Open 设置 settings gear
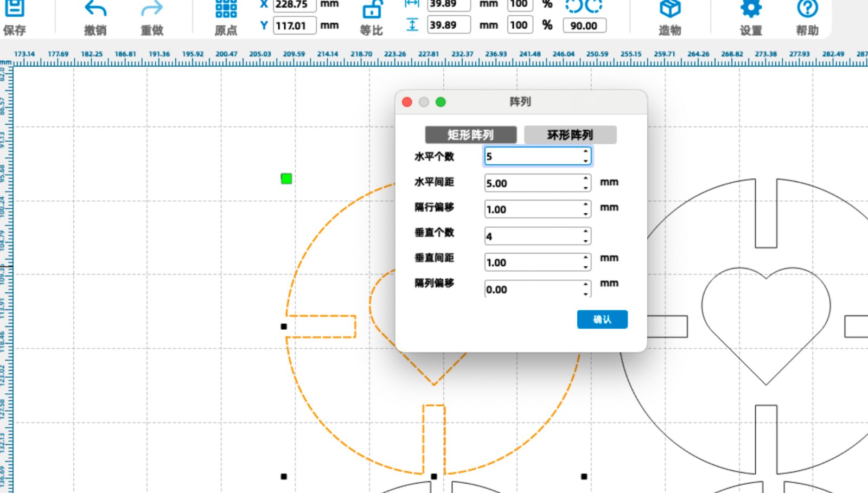 pos(751,9)
